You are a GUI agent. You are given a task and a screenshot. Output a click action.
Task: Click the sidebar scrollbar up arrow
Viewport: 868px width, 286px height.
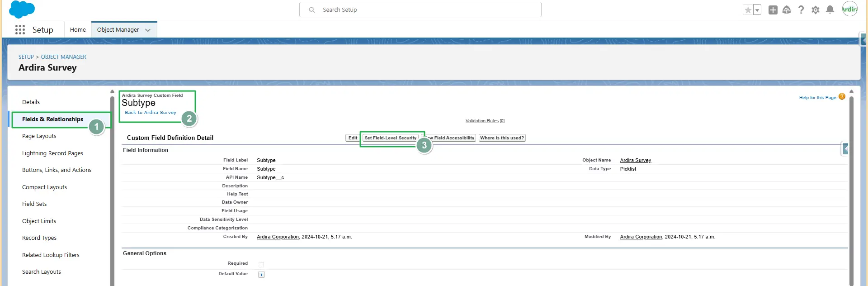pos(113,91)
